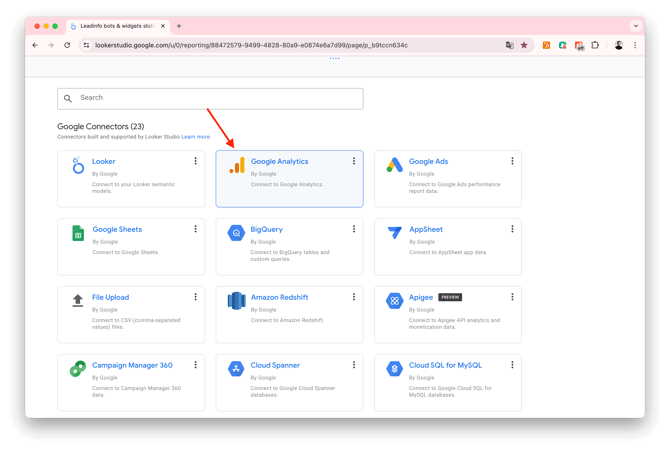This screenshot has height=451, width=670.
Task: Click 'Connect to Google Analytics.' description
Action: (x=286, y=184)
